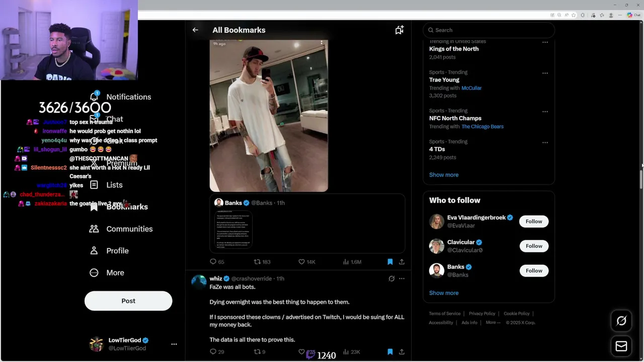This screenshot has height=362, width=644.
Task: Expand the More menu in sidebar
Action: click(x=107, y=273)
